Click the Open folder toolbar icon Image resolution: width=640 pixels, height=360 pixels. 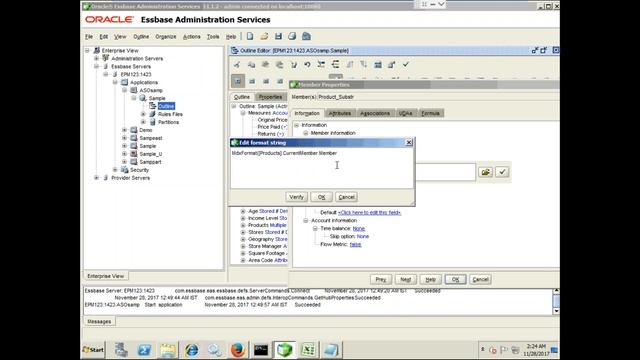(x=264, y=36)
